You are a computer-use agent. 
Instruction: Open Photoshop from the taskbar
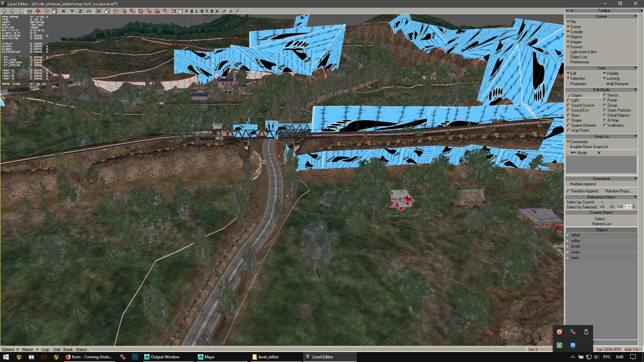tap(135, 357)
